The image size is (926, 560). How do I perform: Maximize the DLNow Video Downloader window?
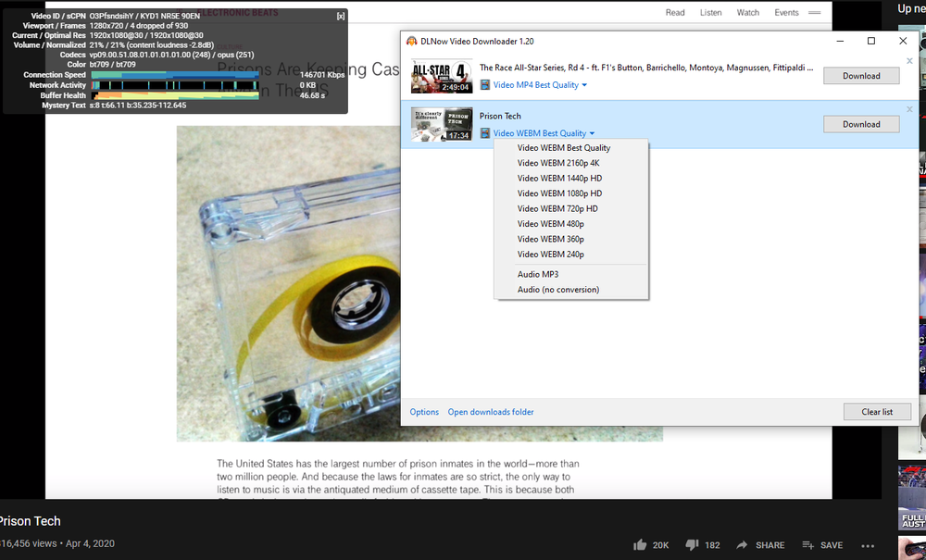(x=871, y=41)
